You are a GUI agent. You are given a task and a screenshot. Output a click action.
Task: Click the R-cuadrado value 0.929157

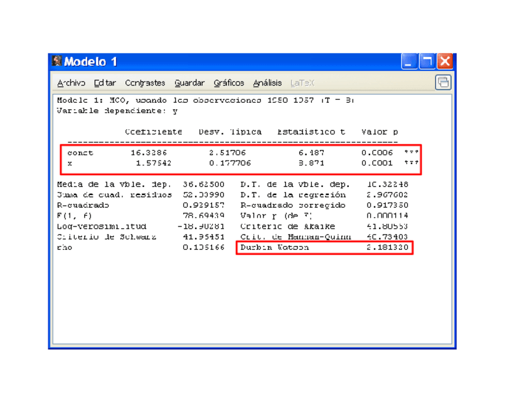tap(203, 206)
